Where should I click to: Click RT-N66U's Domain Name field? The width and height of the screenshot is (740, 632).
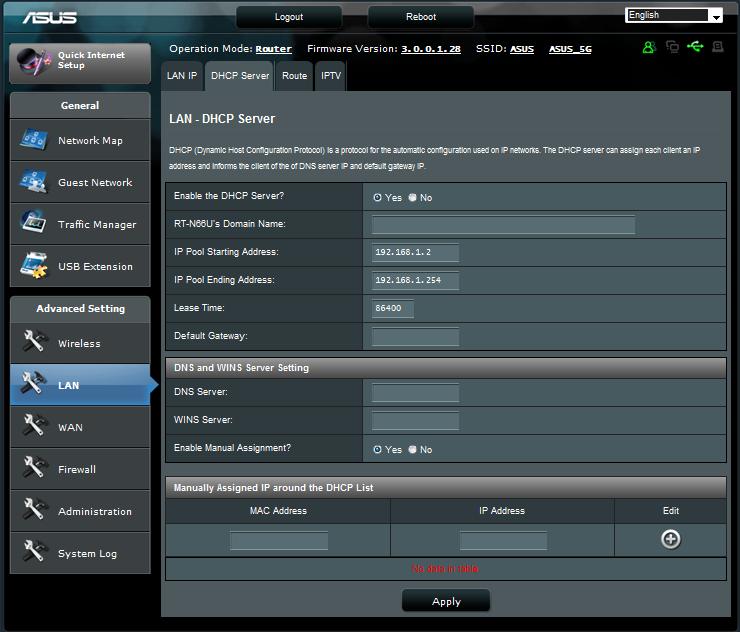(x=504, y=225)
